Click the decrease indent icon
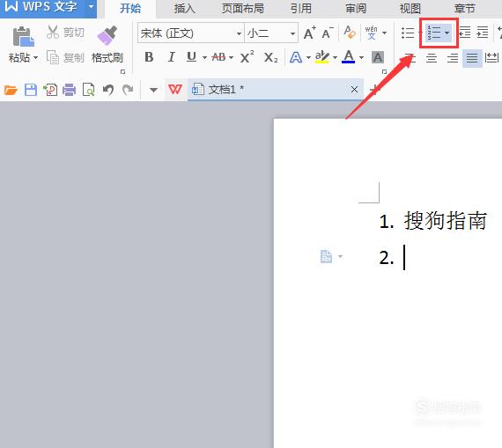The width and height of the screenshot is (502, 448). coord(465,33)
